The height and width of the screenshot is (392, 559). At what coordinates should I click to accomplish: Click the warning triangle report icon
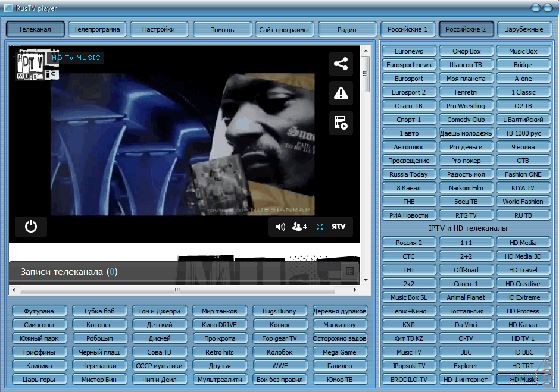(x=341, y=93)
